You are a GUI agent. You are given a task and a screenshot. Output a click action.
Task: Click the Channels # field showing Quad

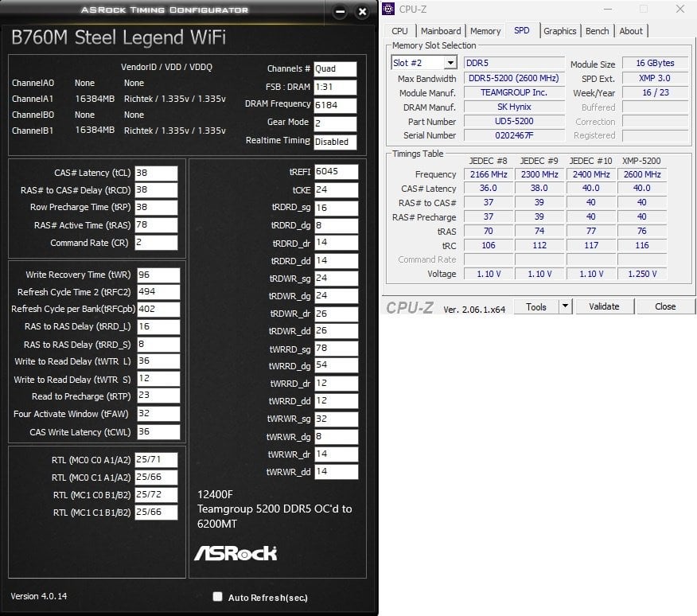tap(335, 69)
